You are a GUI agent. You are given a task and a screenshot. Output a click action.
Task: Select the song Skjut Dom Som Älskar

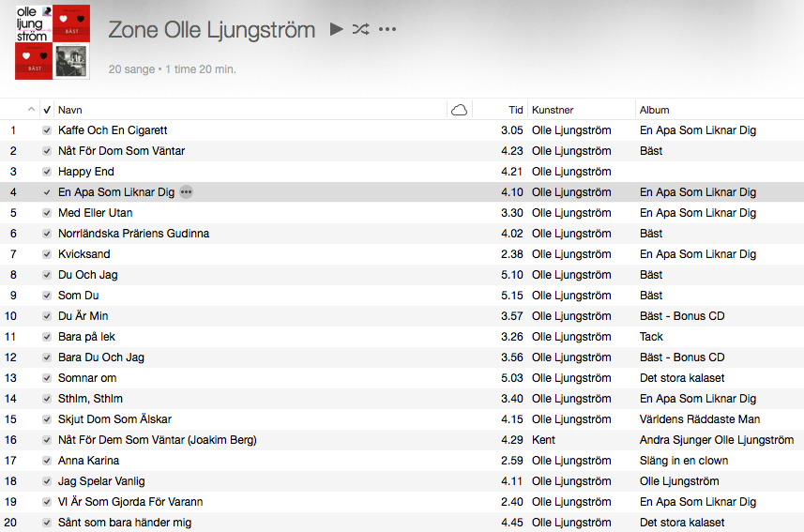click(x=114, y=419)
